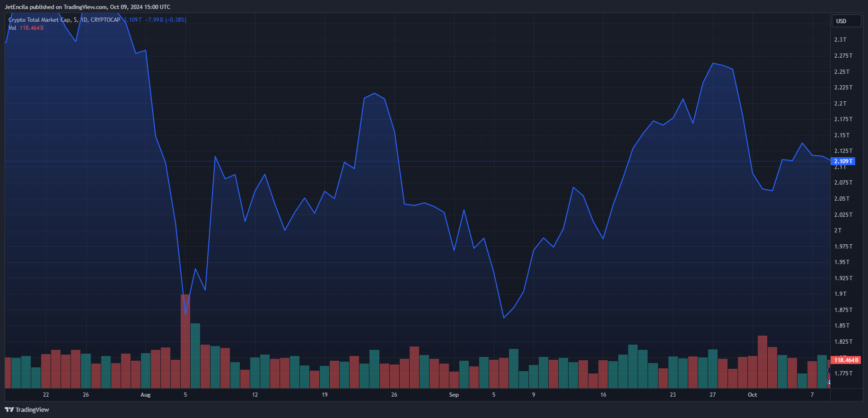
Task: Open the USD currency selector
Action: (846, 21)
